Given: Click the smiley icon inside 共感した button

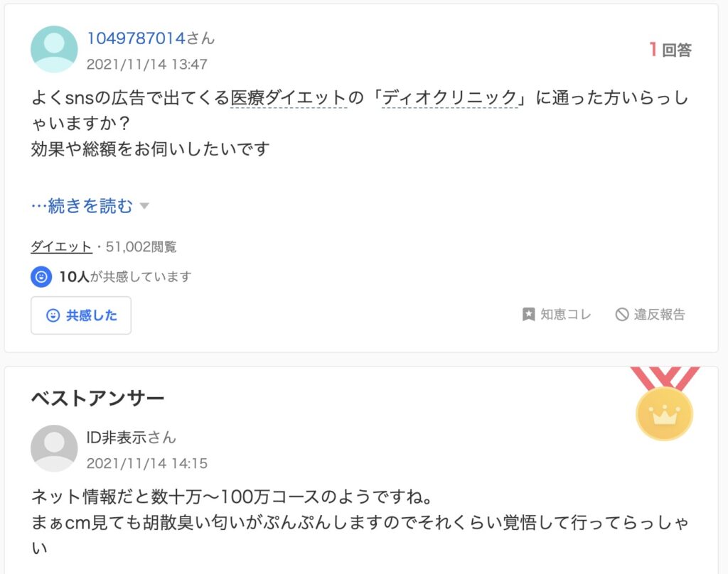Looking at the screenshot, I should (53, 315).
